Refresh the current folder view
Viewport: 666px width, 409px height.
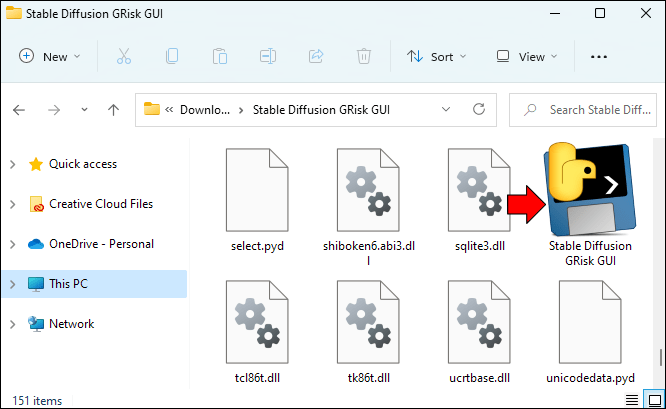point(479,110)
